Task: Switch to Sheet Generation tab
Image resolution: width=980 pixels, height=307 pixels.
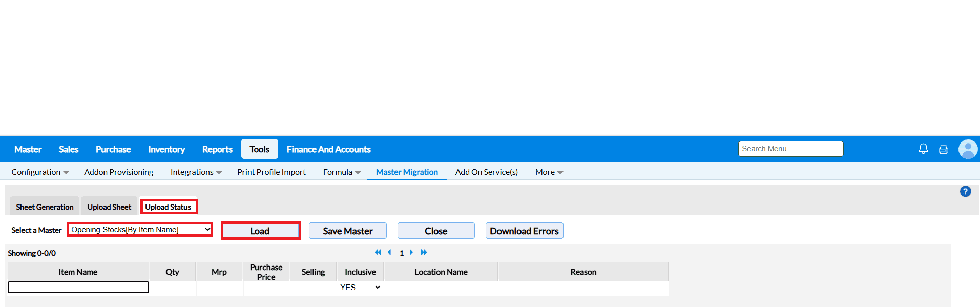Action: pos(45,207)
